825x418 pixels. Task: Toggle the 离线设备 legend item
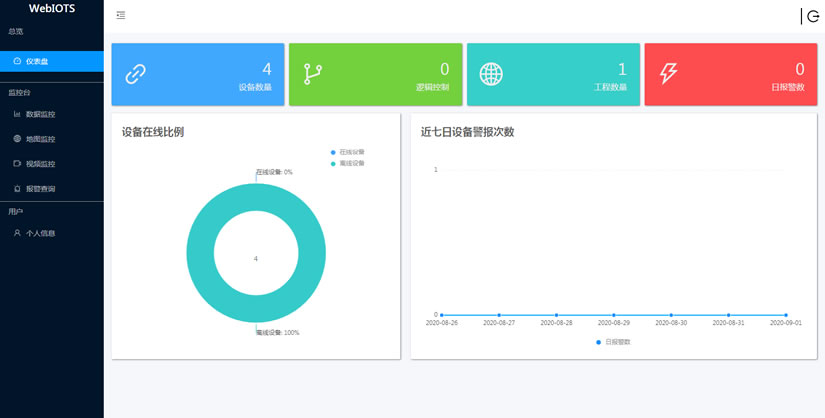click(347, 163)
